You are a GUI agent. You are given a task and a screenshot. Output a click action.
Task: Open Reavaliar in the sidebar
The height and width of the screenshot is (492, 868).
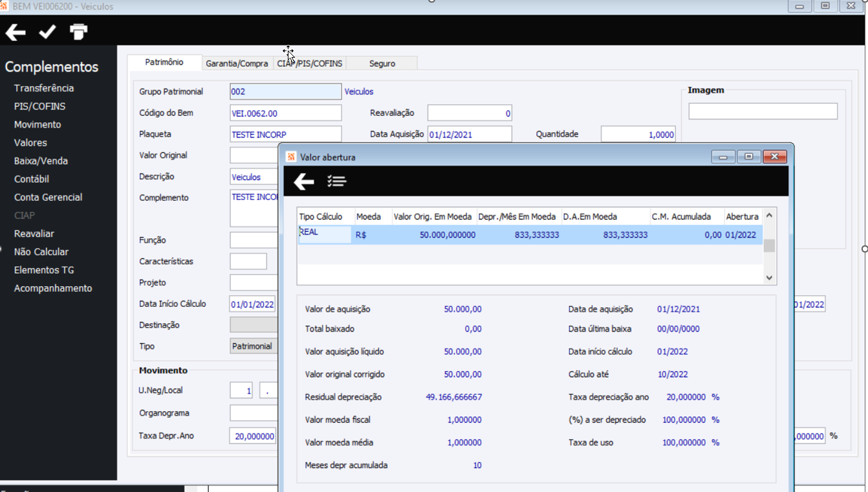[34, 234]
